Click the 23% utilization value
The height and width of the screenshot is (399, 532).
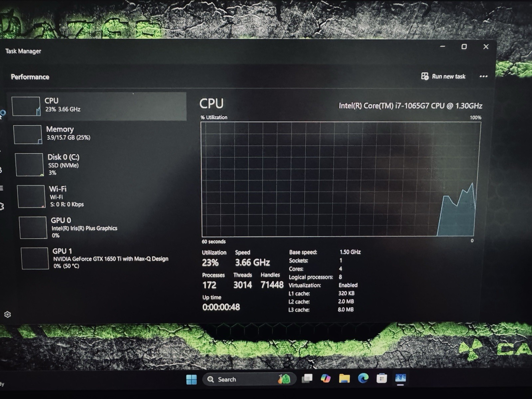click(210, 263)
